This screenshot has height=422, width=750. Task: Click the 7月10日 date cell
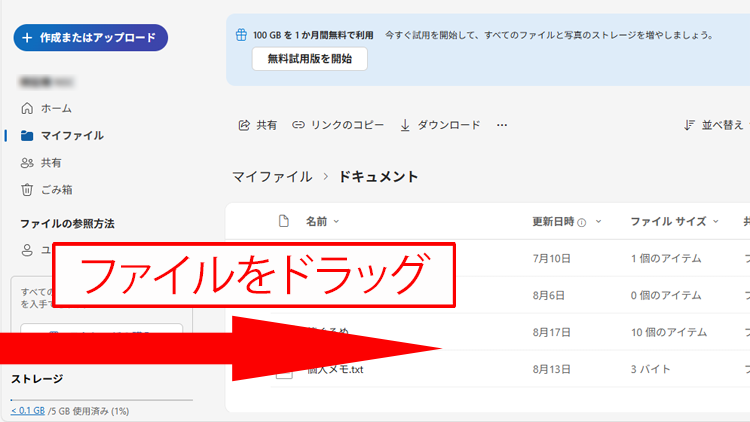(x=551, y=258)
